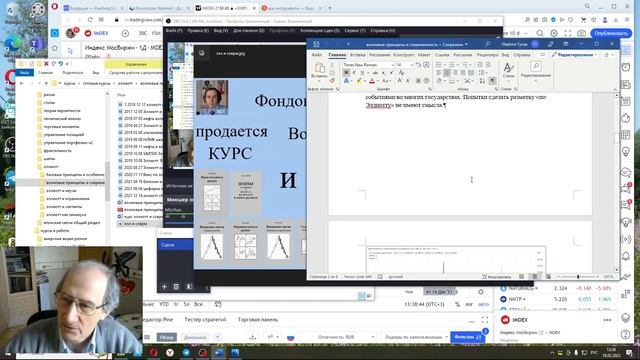
Task: Click the Format Painter brush in Word
Action: [x=332, y=80]
